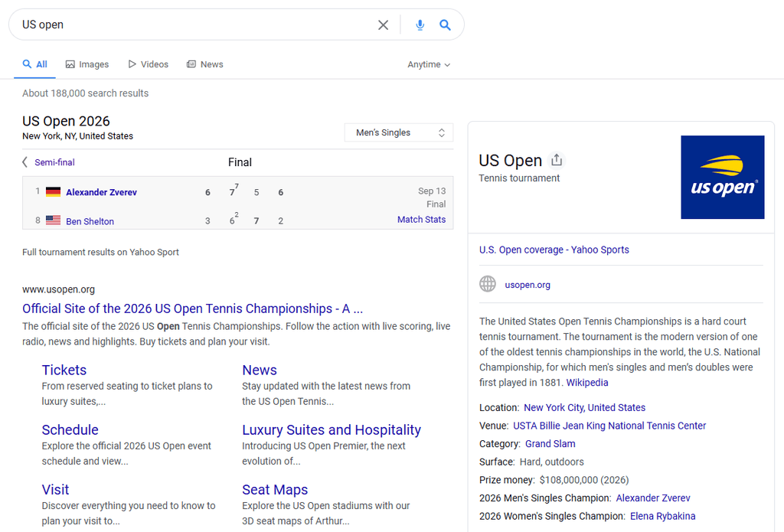This screenshot has height=532, width=784.
Task: Click the share icon beside US Open
Action: click(x=557, y=160)
